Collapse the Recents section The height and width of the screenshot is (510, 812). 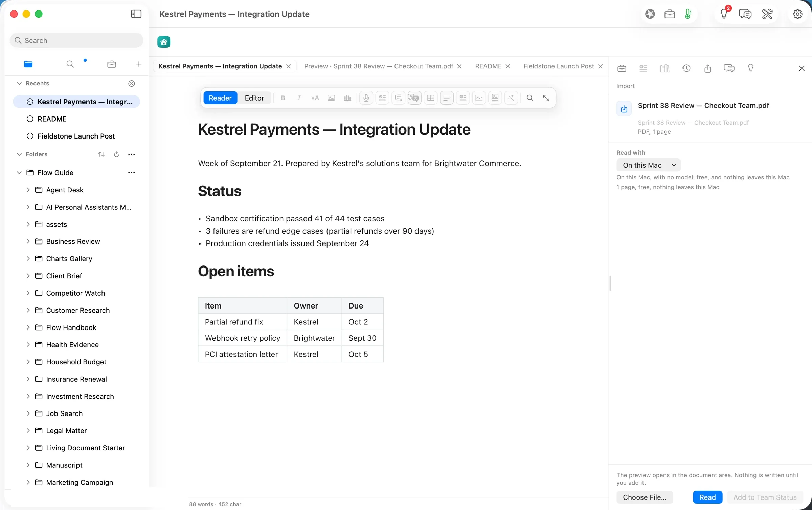click(19, 83)
